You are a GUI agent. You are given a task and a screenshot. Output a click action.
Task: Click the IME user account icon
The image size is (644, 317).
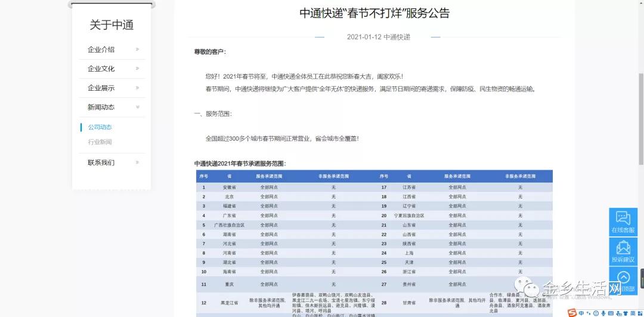tap(618, 313)
